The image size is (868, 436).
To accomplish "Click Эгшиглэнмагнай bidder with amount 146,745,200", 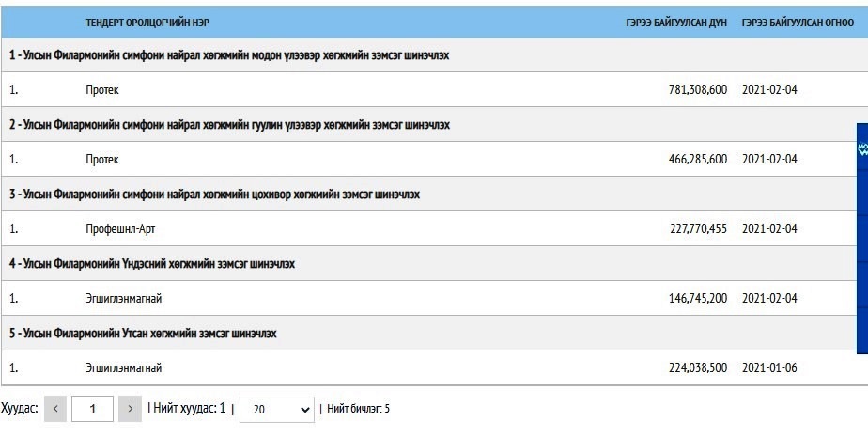I will point(123,299).
